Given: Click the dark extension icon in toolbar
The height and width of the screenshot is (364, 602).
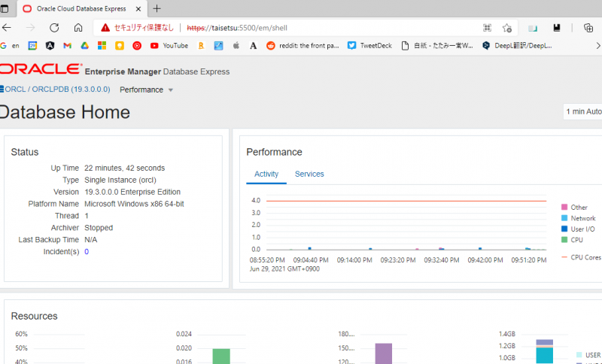Looking at the screenshot, I should (557, 28).
